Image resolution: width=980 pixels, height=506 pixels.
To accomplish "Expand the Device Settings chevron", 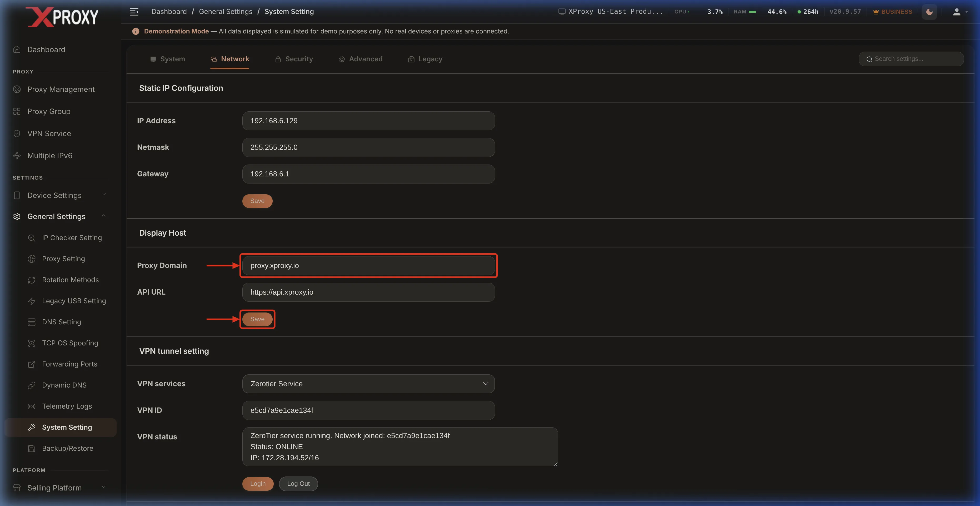I will [103, 195].
